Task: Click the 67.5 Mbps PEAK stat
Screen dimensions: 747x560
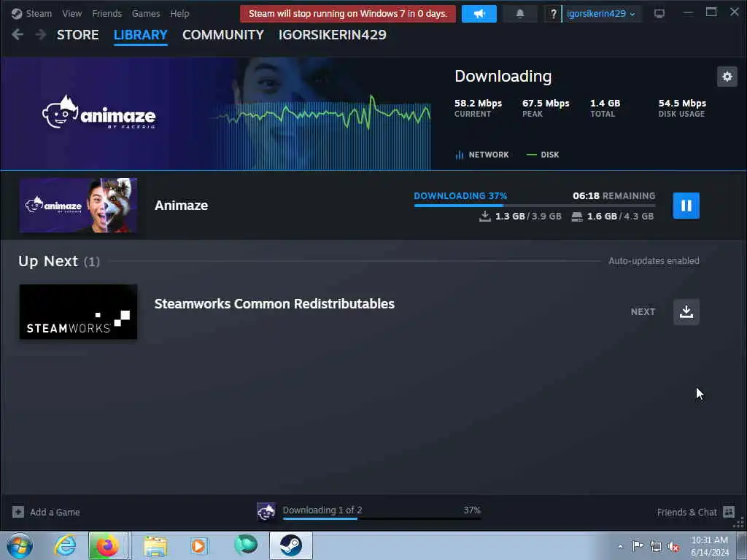Action: [546, 108]
